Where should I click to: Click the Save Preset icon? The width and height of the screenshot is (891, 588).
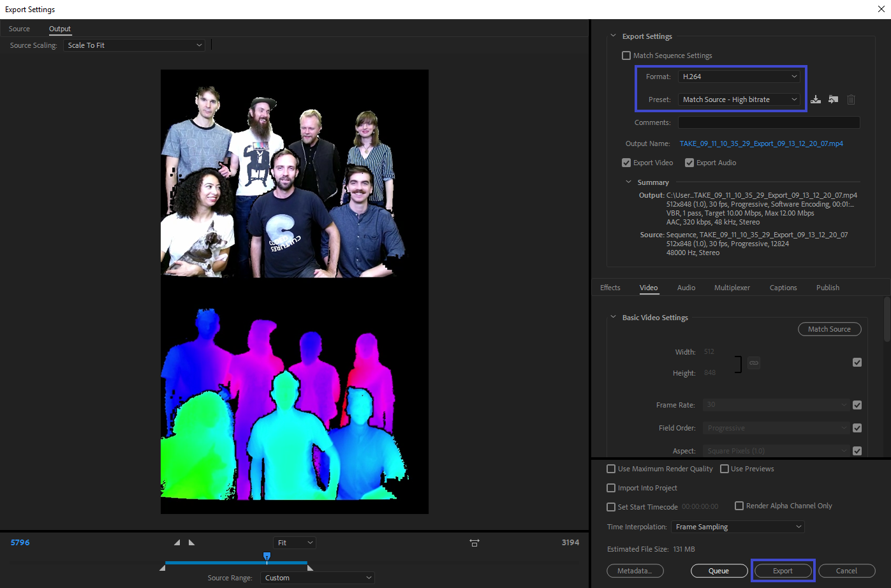tap(816, 99)
